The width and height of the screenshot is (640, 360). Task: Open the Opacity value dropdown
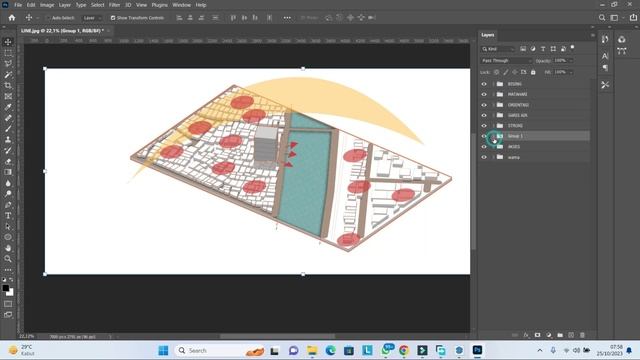pyautogui.click(x=571, y=61)
